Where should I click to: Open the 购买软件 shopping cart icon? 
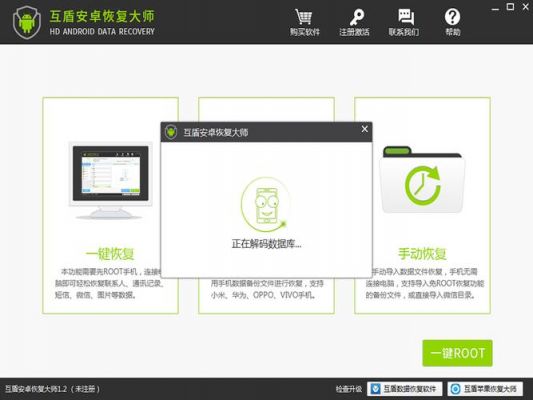pos(304,17)
